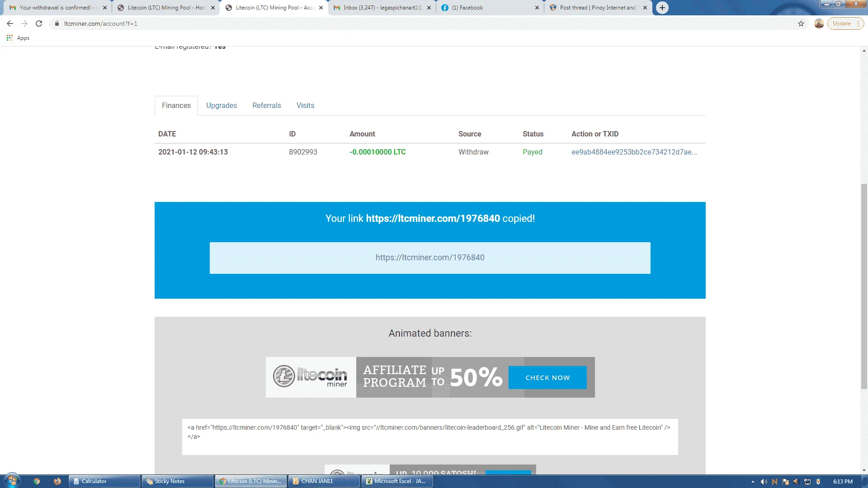Go back to the previous page

pyautogui.click(x=10, y=23)
